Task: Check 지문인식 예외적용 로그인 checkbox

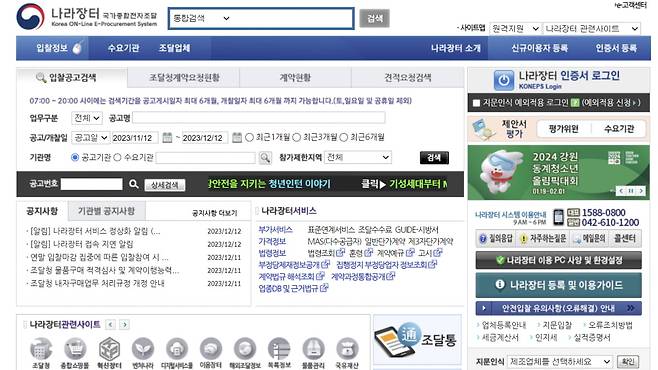Action: (x=476, y=103)
